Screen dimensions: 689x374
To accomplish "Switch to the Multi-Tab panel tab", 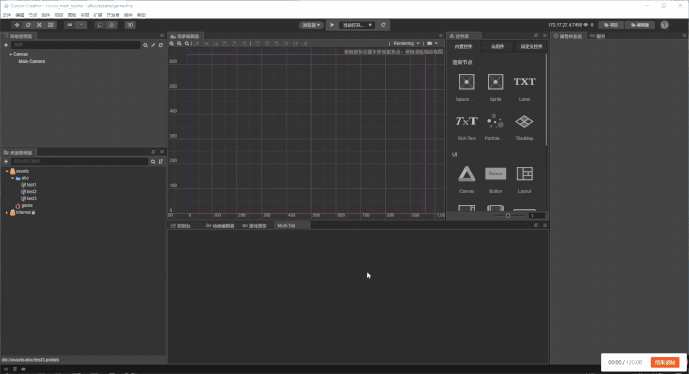I will 286,225.
